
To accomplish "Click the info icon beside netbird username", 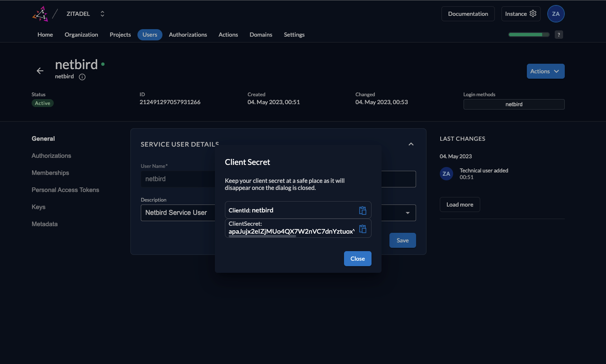I will [x=82, y=77].
